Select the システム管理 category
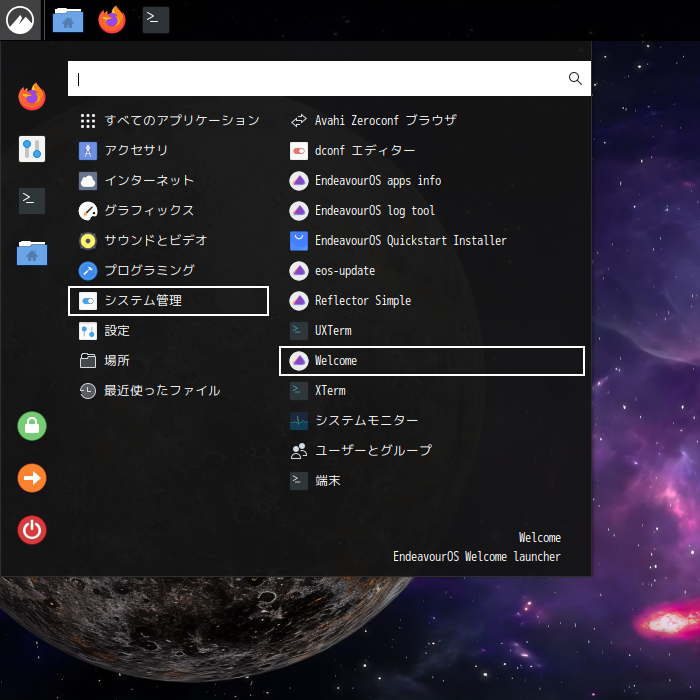This screenshot has width=700, height=700. point(168,301)
